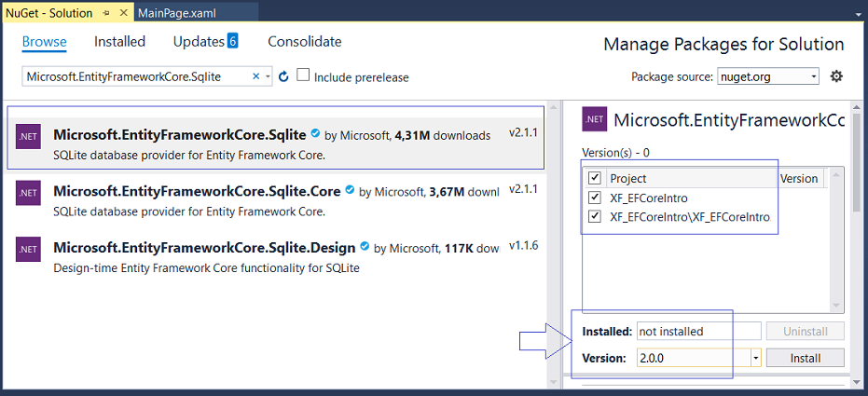868x396 pixels.
Task: Click the Updates count badge
Action: pos(232,40)
